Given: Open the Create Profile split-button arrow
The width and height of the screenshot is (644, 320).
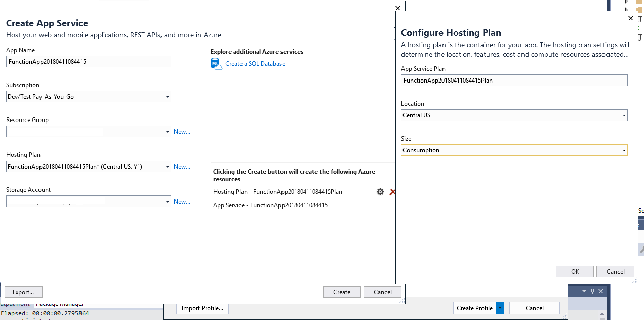Looking at the screenshot, I should pyautogui.click(x=500, y=308).
